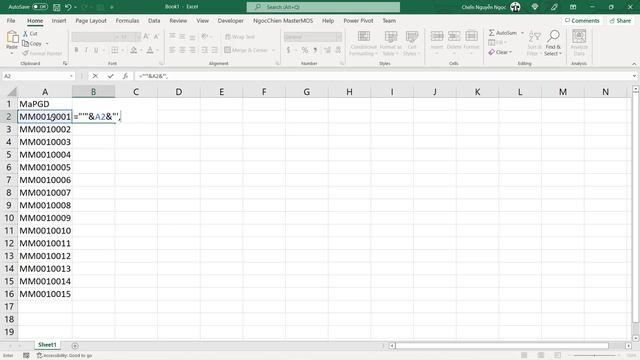Click the Save icon in title bar
Image resolution: width=640 pixels, height=360 pixels.
click(x=57, y=7)
